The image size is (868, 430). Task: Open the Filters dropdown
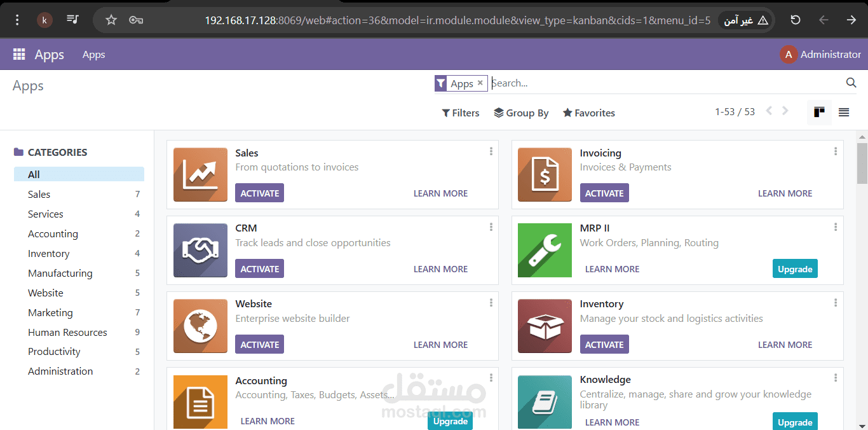click(461, 113)
